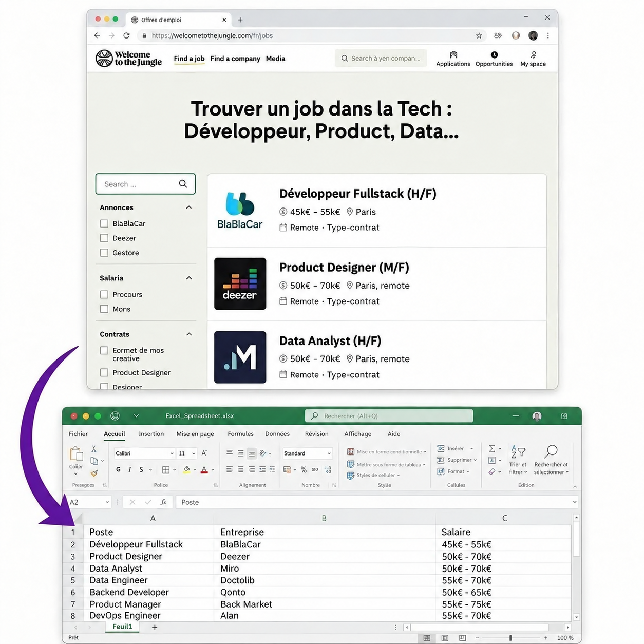
Task: Align text left in Excel ribbon
Action: (x=230, y=469)
